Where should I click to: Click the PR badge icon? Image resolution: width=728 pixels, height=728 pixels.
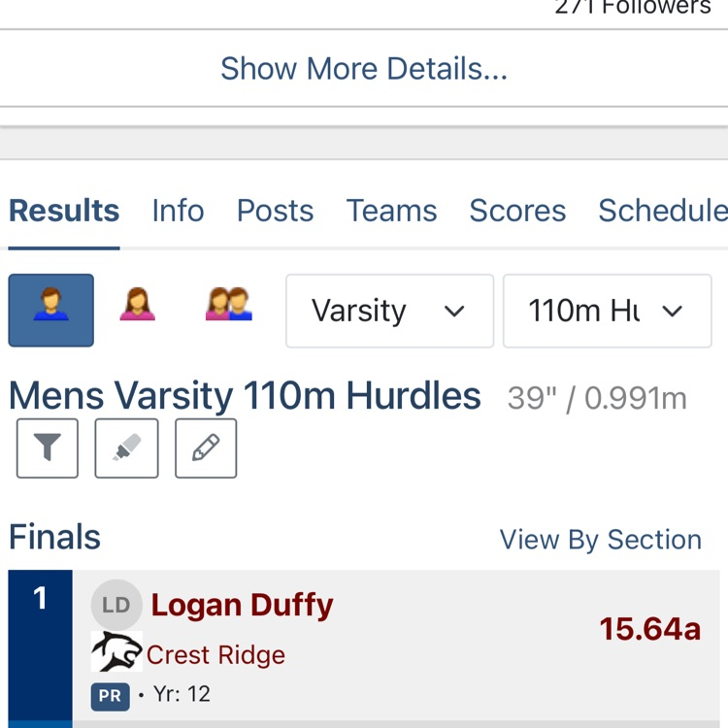coord(110,695)
